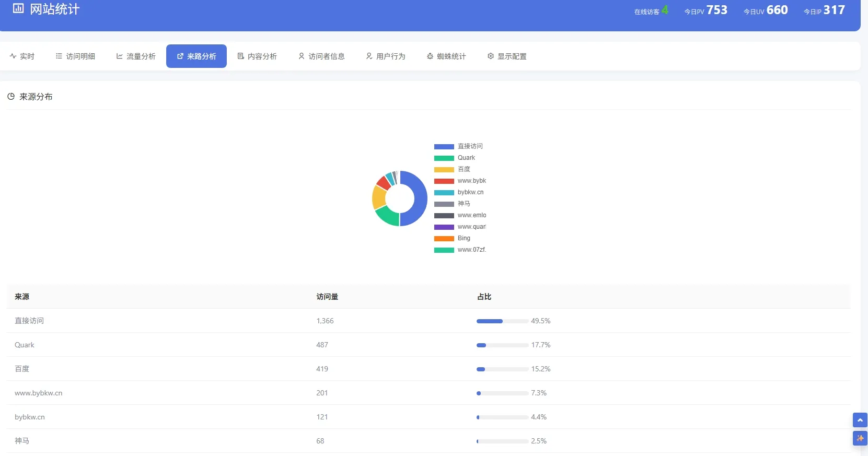Viewport: 868px width, 456px height.
Task: Toggle 直接访问 legend swatch in chart
Action: [444, 147]
